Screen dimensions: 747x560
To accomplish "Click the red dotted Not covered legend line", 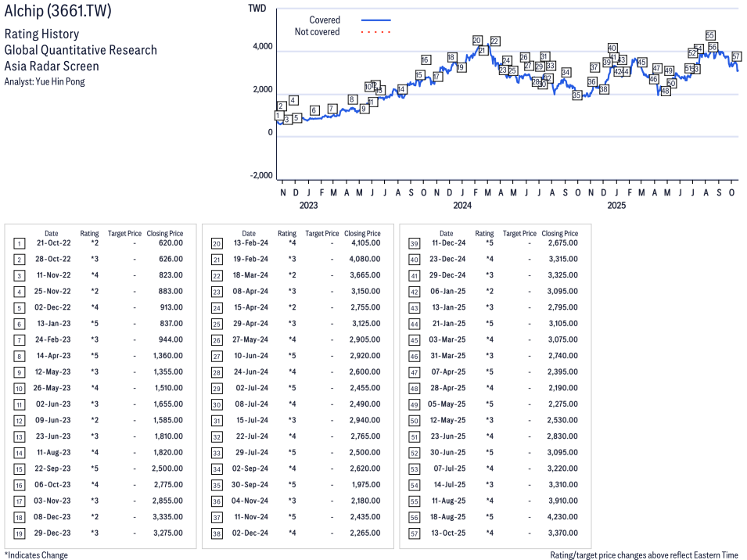I will 375,32.
